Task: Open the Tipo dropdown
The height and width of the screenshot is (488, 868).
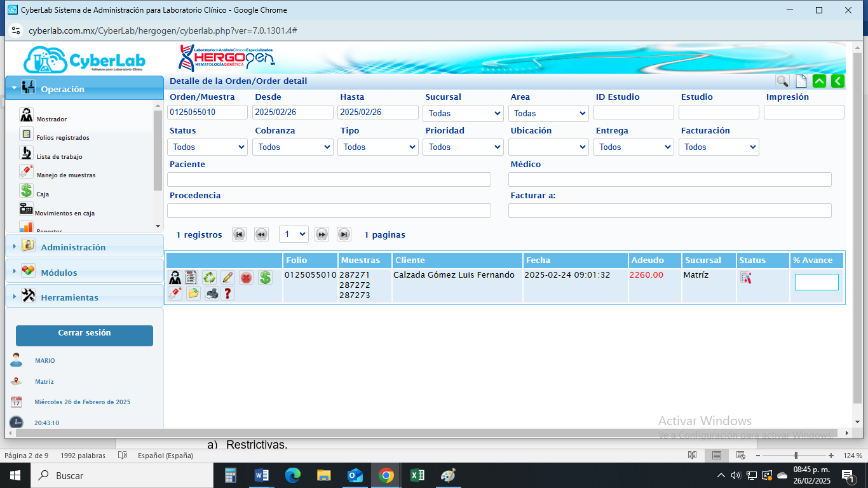Action: click(x=378, y=147)
